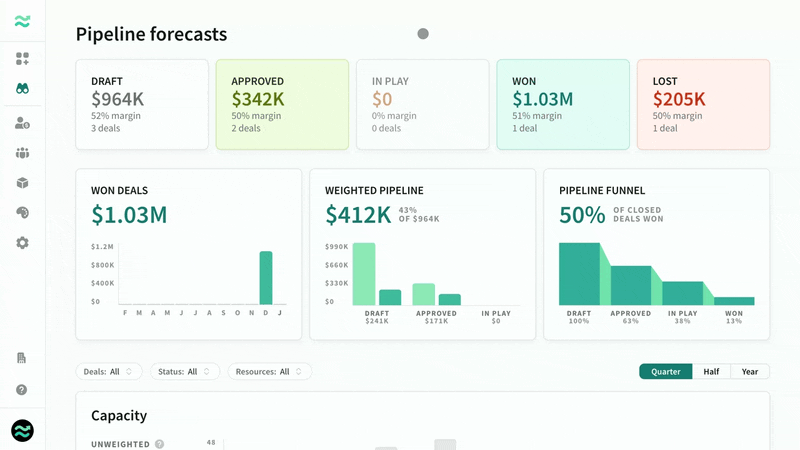The width and height of the screenshot is (800, 450).
Task: Expand the Resources: All filter
Action: click(269, 371)
